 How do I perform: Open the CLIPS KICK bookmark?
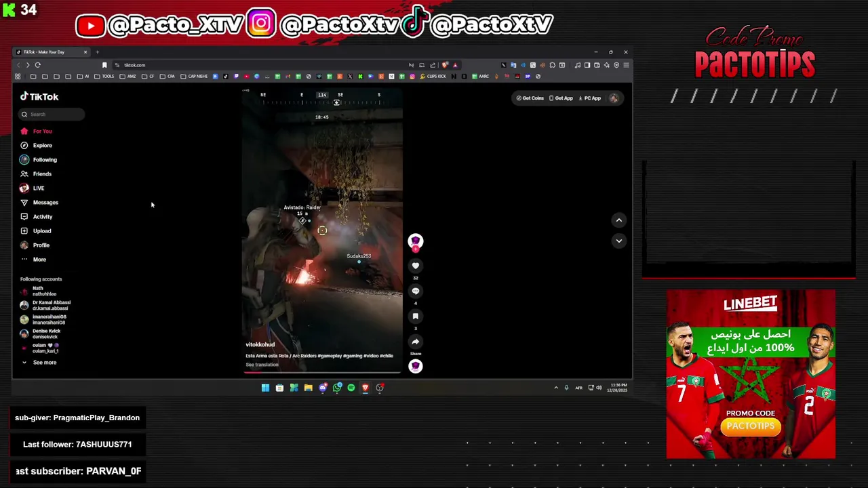pos(433,77)
